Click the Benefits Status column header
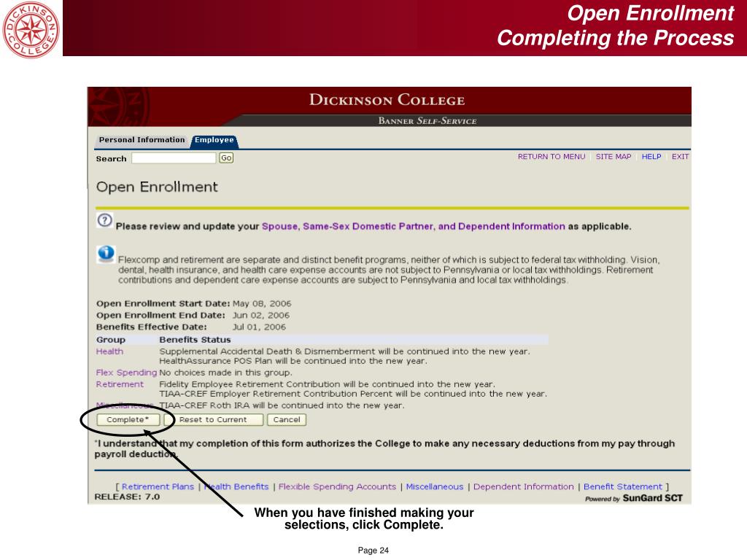 pos(195,340)
